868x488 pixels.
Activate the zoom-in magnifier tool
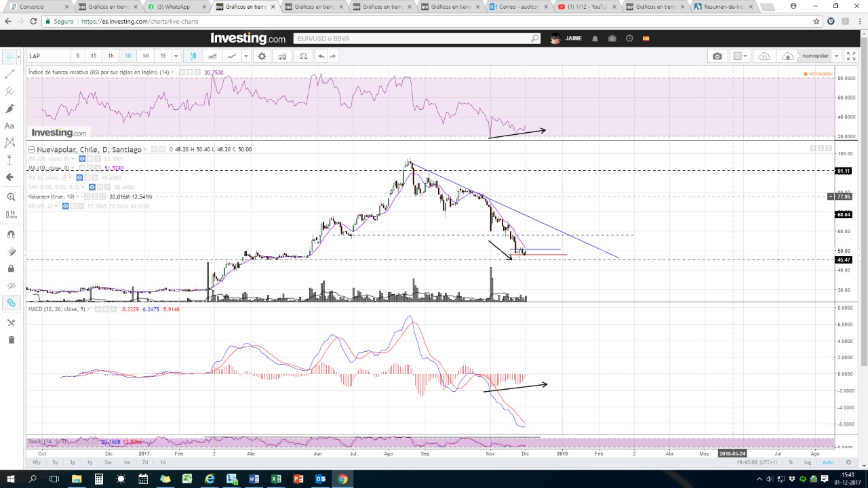point(10,197)
